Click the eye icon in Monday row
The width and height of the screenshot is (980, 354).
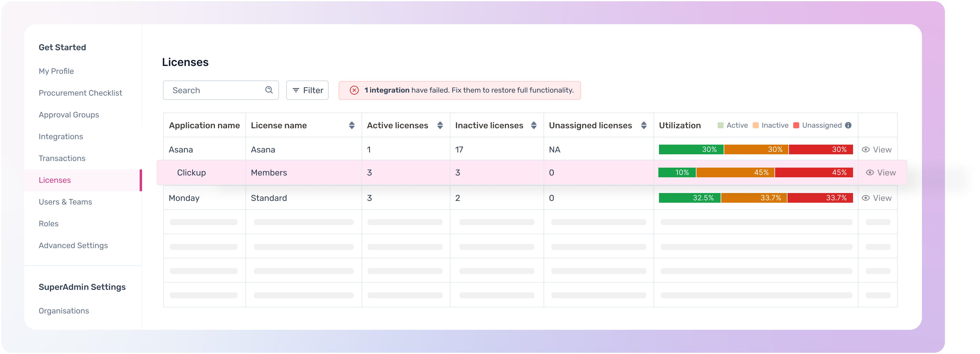tap(865, 198)
